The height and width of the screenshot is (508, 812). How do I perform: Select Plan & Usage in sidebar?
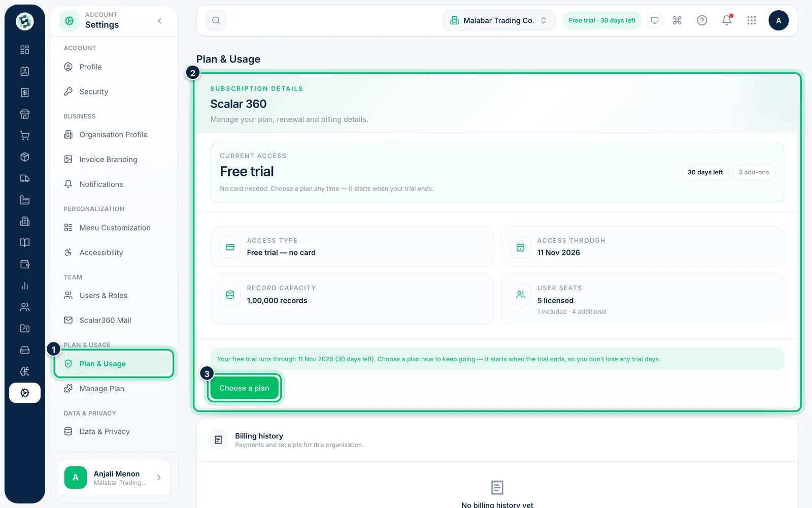114,364
